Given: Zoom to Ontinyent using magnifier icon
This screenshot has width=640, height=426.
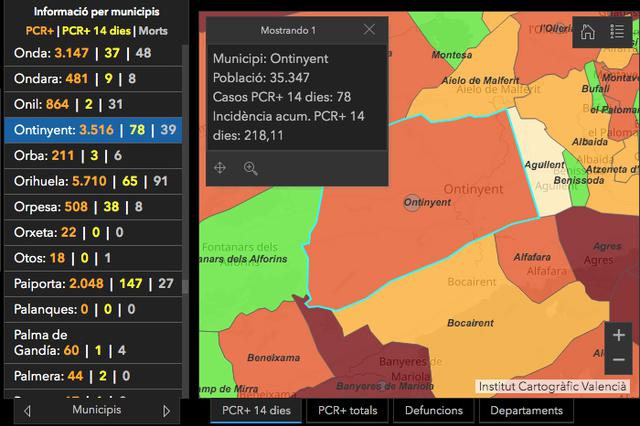Looking at the screenshot, I should tap(250, 168).
